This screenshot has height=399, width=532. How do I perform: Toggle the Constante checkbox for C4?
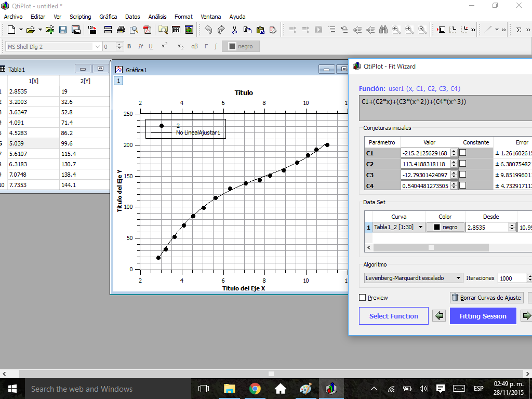(462, 185)
